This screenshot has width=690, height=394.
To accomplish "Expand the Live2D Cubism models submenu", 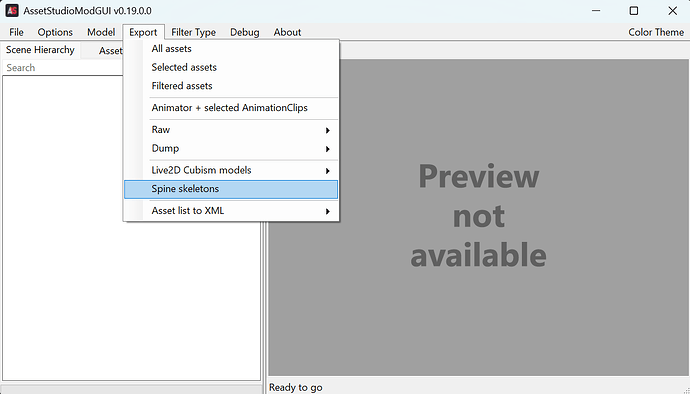I will click(231, 170).
